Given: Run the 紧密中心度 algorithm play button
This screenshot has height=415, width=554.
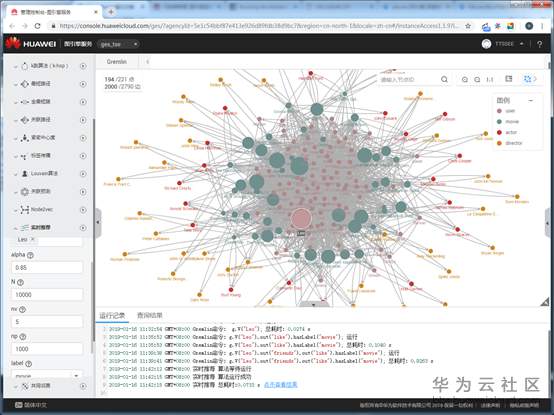Looking at the screenshot, I should click(83, 138).
